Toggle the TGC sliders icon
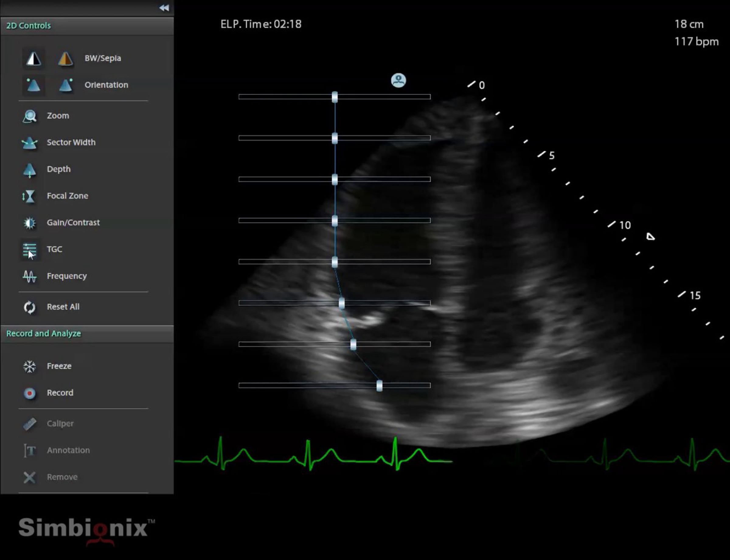 tap(30, 250)
